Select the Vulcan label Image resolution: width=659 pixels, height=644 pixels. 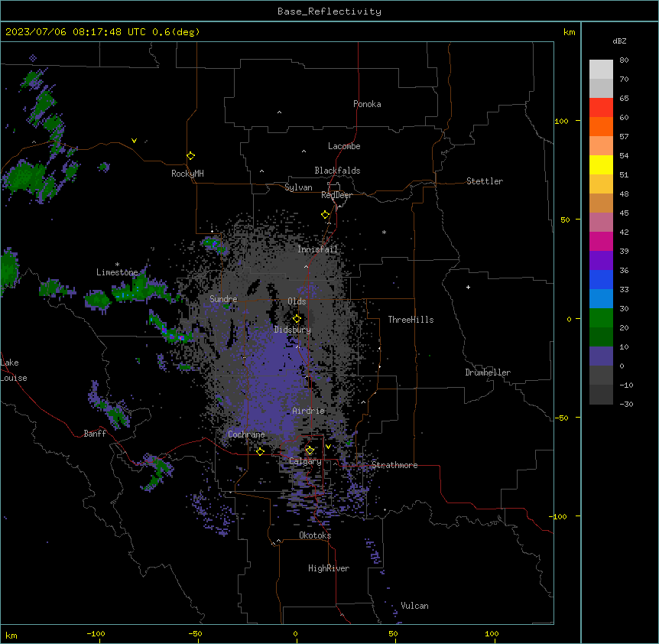(415, 606)
